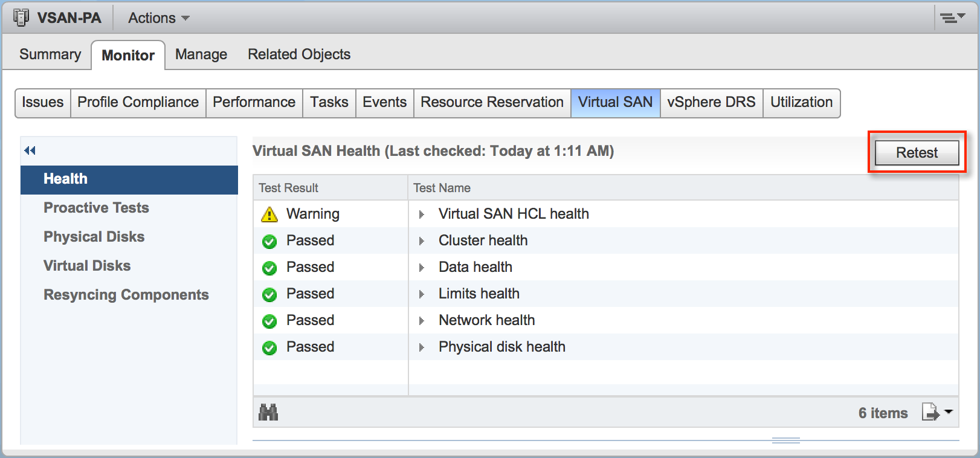Select the Virtual SAN sub-tab
The height and width of the screenshot is (458, 980).
tap(616, 102)
